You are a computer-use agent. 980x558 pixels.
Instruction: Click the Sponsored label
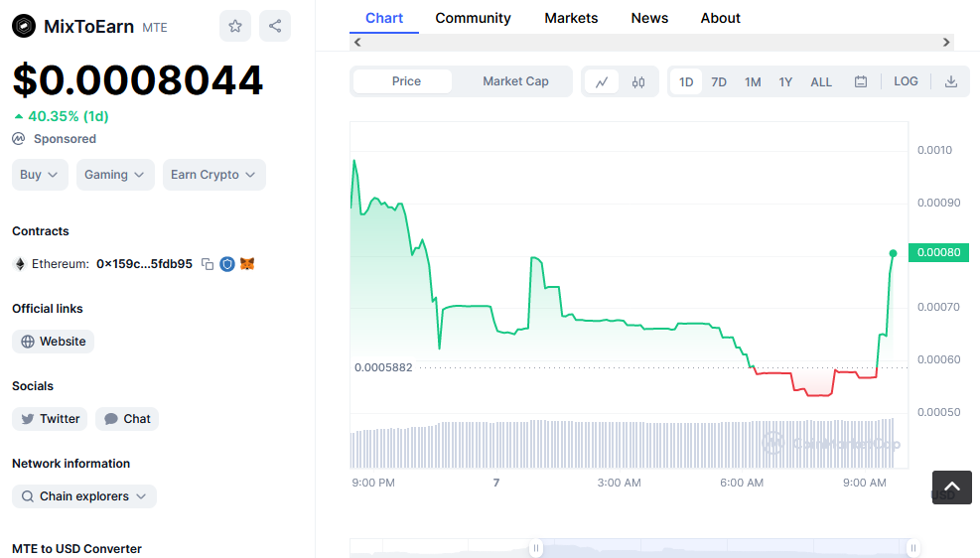tap(65, 139)
